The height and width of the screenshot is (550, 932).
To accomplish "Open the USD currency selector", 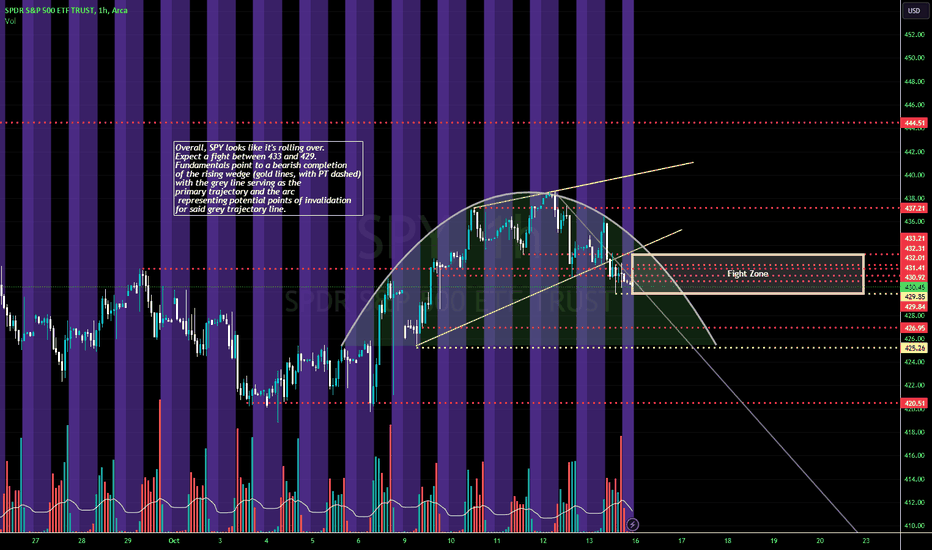I will [x=914, y=11].
